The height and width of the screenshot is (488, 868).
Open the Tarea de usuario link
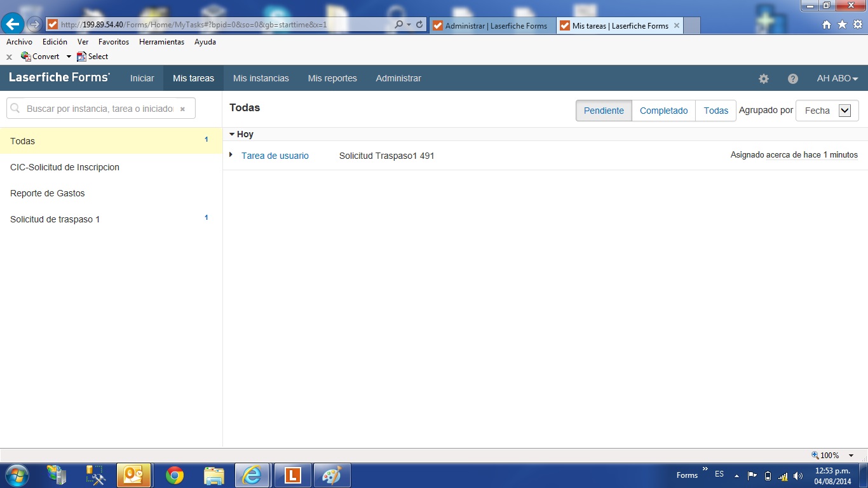275,156
